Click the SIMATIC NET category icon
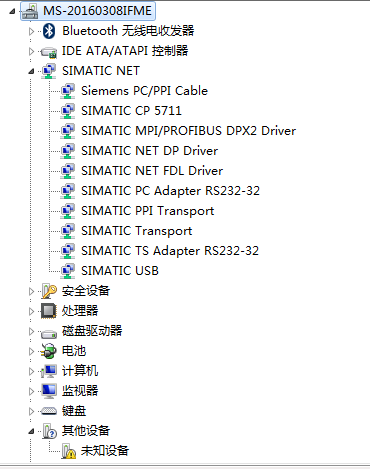The width and height of the screenshot is (370, 469). [49, 71]
